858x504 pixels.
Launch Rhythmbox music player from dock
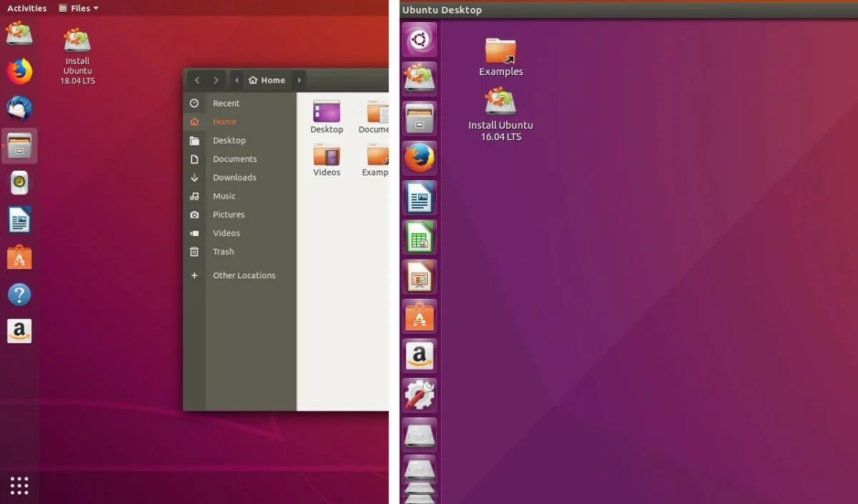pyautogui.click(x=19, y=183)
